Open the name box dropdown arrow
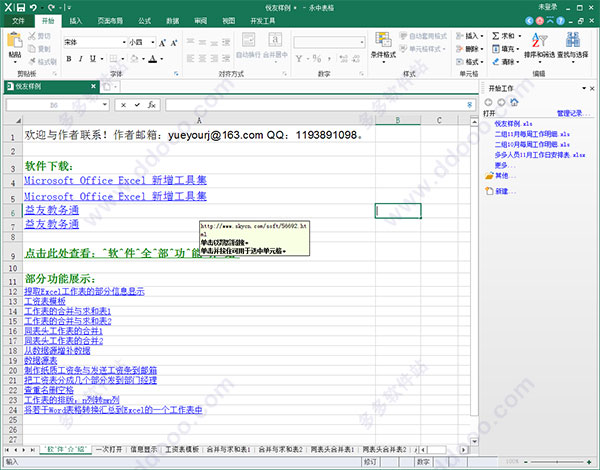This screenshot has height=470, width=600. (x=104, y=104)
